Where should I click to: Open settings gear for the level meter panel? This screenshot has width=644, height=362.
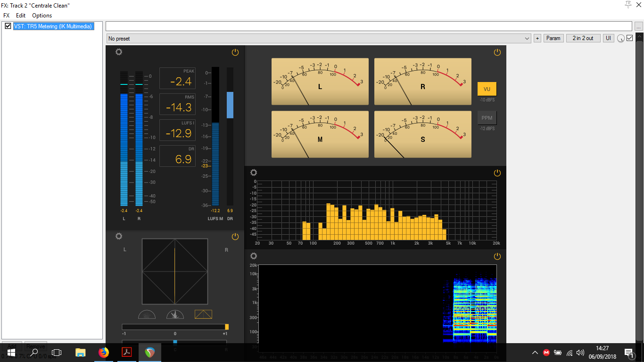(x=119, y=52)
